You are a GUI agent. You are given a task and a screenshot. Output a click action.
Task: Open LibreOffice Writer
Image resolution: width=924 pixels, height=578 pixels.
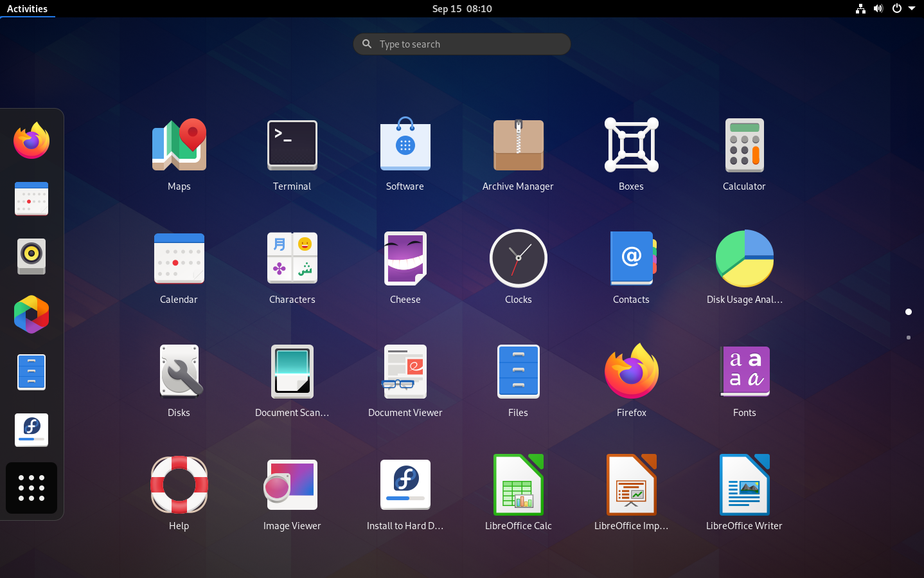point(744,484)
